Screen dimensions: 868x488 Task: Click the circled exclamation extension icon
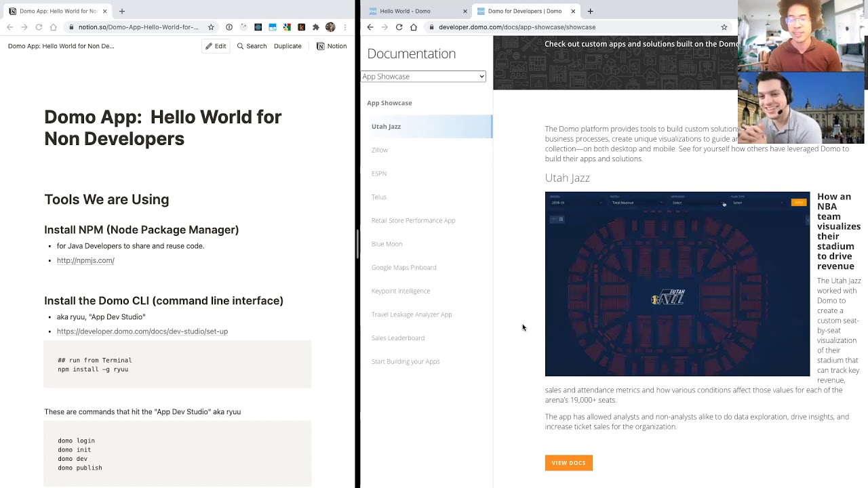[x=229, y=27]
